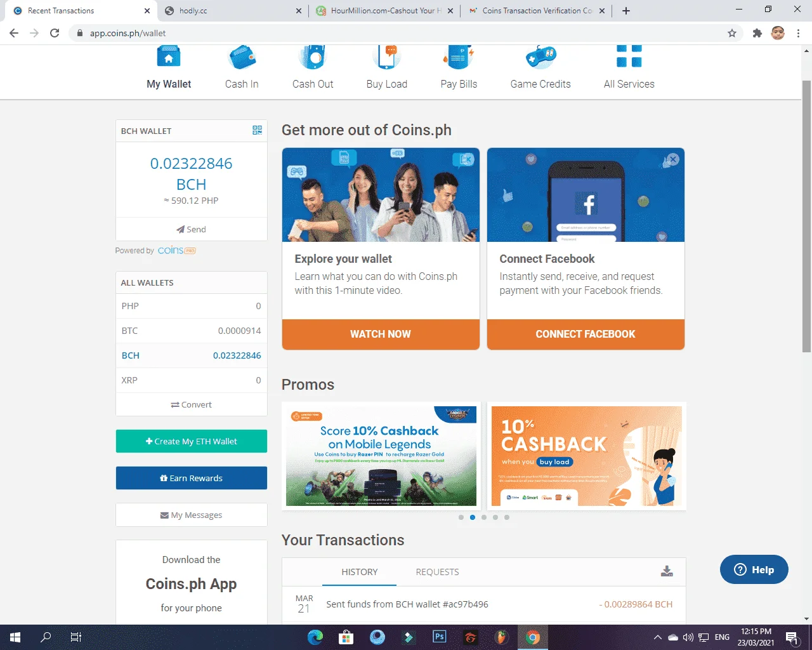Viewport: 812px width, 650px height.
Task: Open the Chrome three-dot menu
Action: pyautogui.click(x=798, y=33)
